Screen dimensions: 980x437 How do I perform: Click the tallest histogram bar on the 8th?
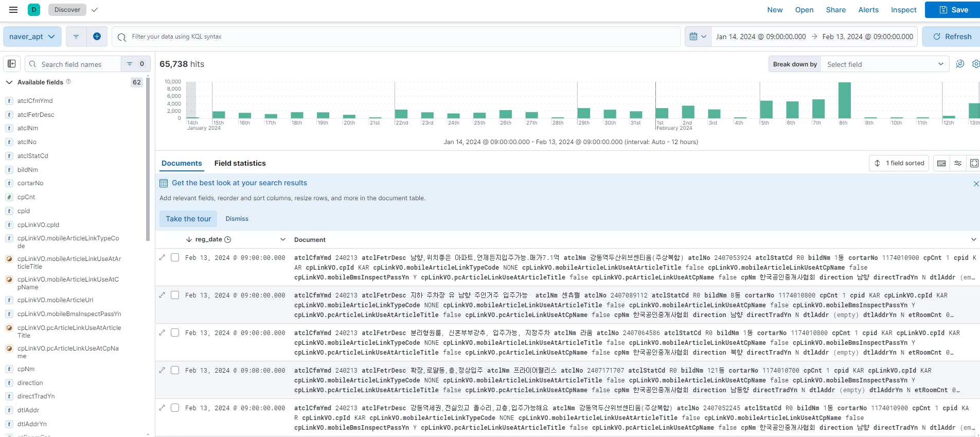[x=845, y=100]
